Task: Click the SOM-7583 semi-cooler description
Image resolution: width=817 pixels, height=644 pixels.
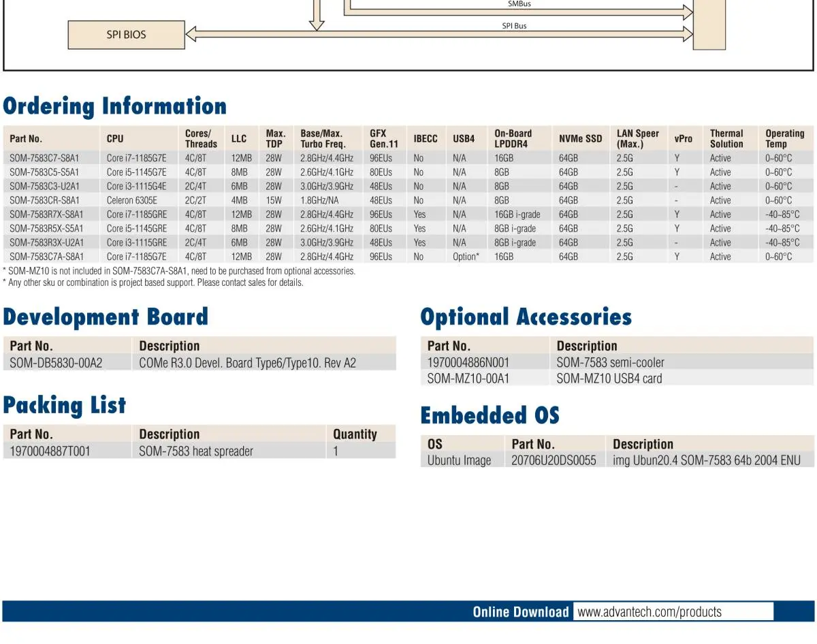Action: pyautogui.click(x=611, y=362)
